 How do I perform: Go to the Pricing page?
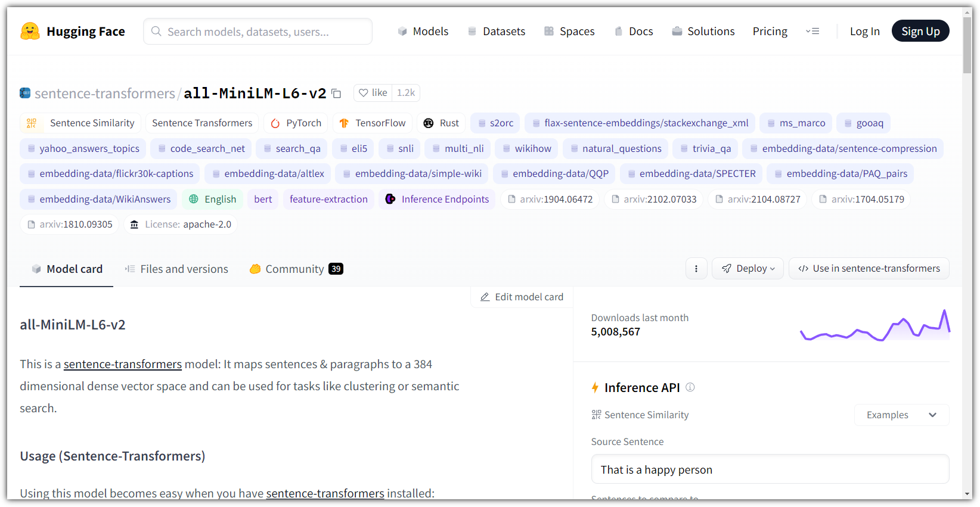tap(770, 31)
